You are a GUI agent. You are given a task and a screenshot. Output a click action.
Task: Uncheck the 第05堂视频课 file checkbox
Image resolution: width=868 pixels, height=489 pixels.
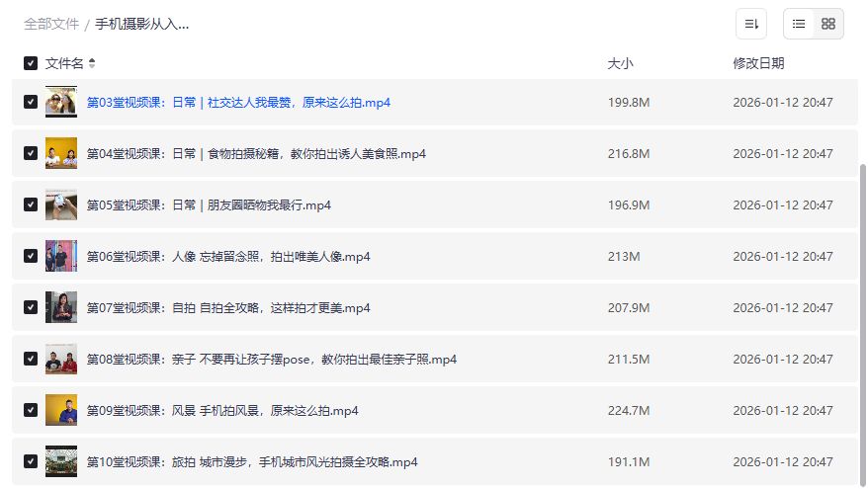(31, 204)
